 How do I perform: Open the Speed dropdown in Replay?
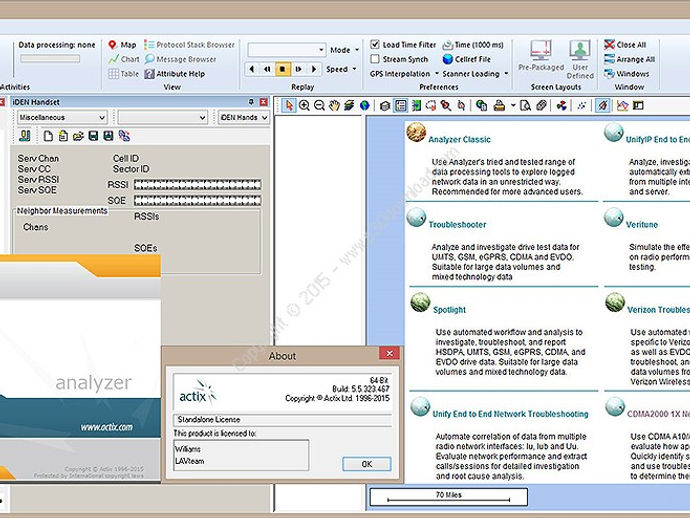tap(341, 69)
